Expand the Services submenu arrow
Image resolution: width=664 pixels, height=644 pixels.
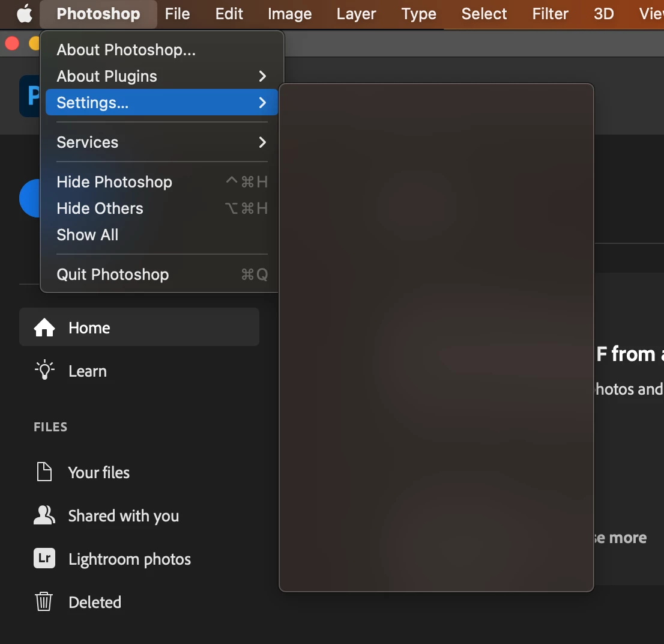(x=262, y=142)
